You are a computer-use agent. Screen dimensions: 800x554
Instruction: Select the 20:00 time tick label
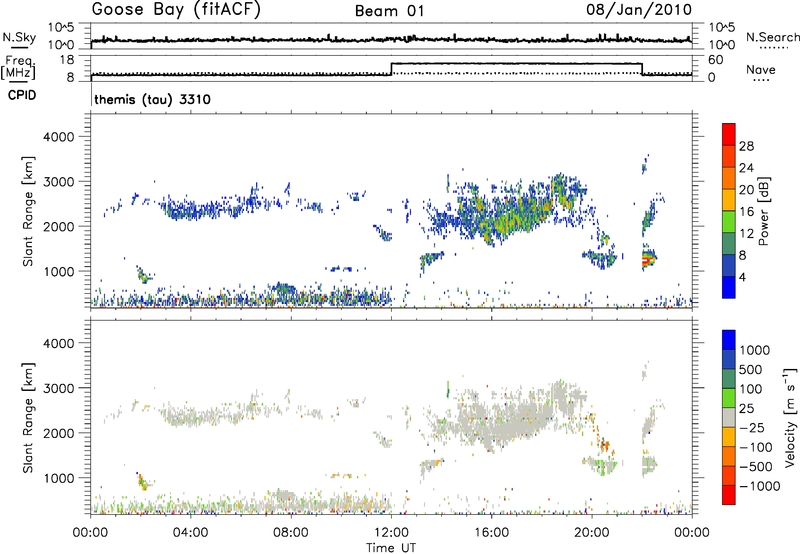point(592,533)
